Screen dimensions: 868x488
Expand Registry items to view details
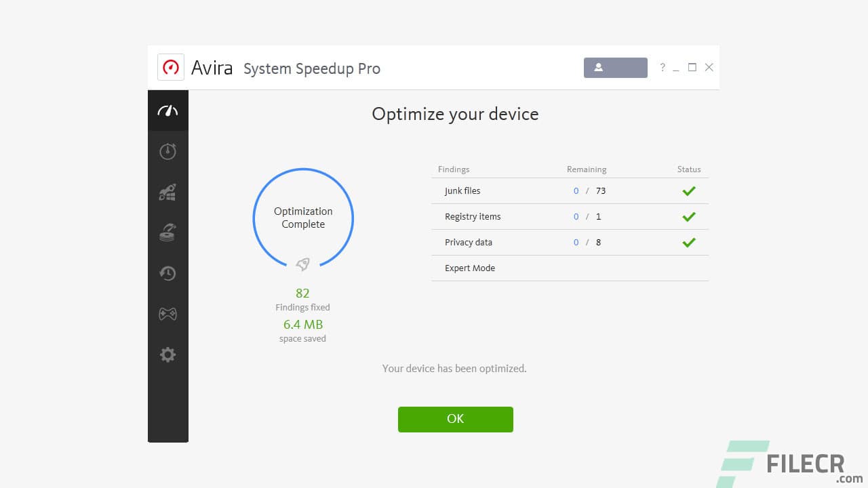coord(472,216)
